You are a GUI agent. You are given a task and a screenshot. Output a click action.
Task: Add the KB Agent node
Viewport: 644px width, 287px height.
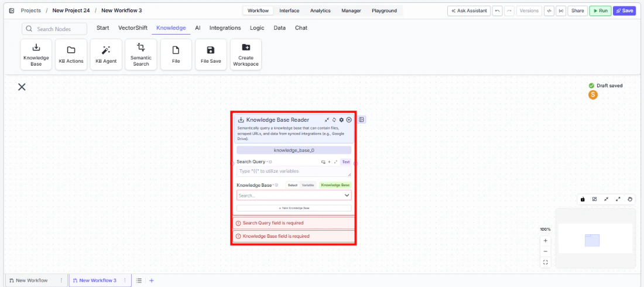click(x=106, y=54)
